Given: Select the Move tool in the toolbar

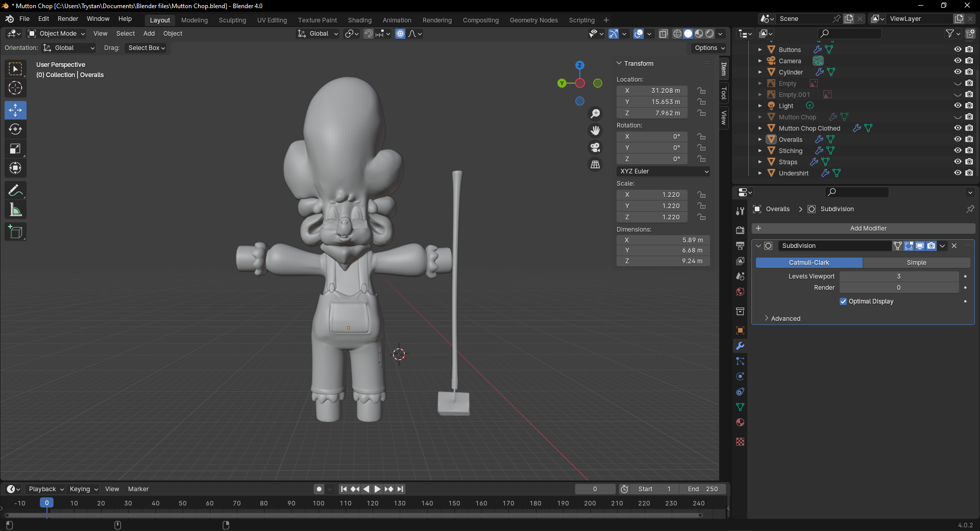Looking at the screenshot, I should click(x=15, y=110).
